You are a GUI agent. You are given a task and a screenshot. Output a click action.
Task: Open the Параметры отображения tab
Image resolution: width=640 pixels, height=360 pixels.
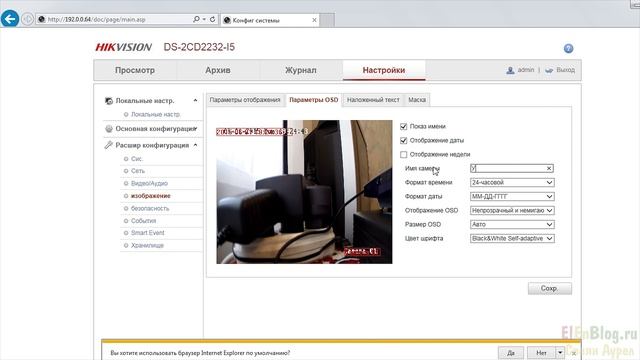click(245, 100)
